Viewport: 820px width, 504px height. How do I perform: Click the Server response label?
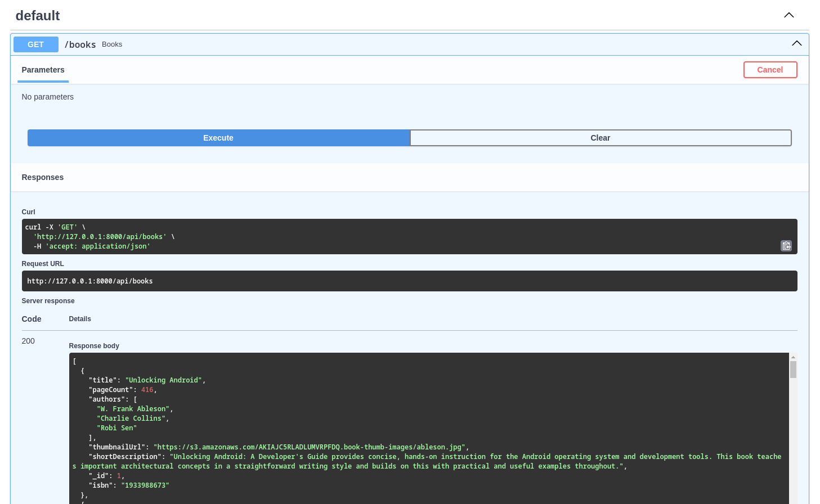pos(48,300)
